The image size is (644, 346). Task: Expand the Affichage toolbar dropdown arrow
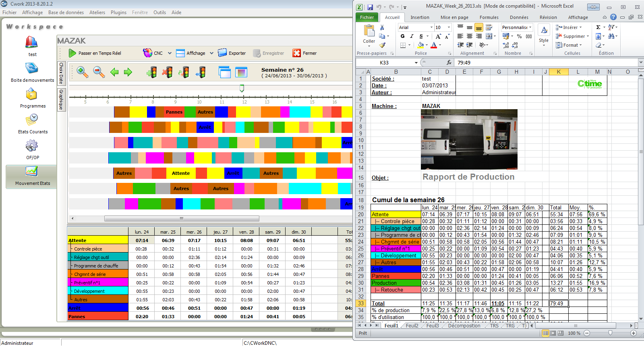pos(211,53)
